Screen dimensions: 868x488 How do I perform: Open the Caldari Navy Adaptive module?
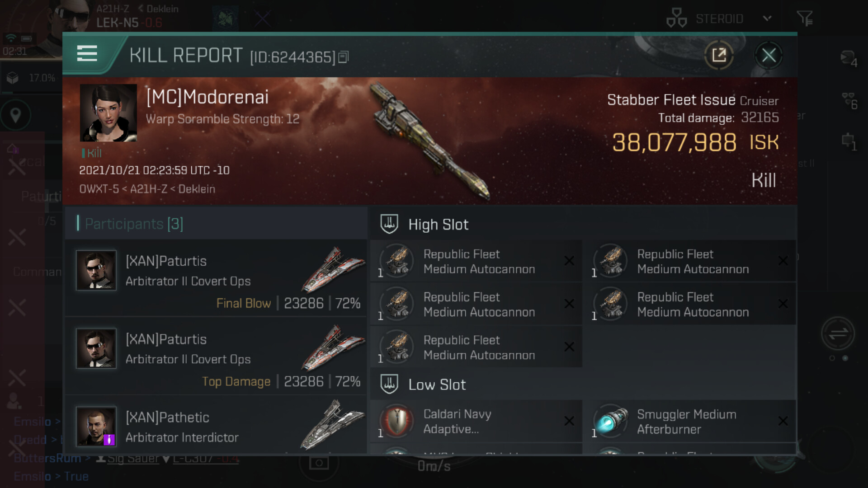click(x=476, y=421)
